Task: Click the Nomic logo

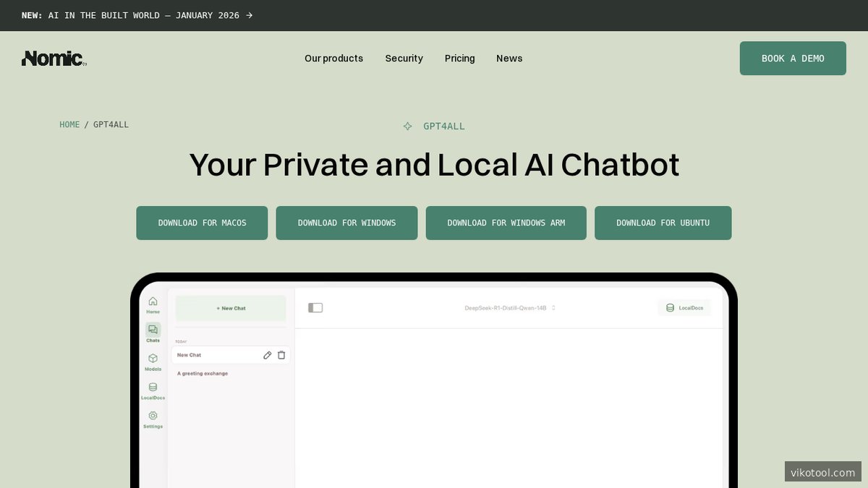Action: click(x=54, y=59)
